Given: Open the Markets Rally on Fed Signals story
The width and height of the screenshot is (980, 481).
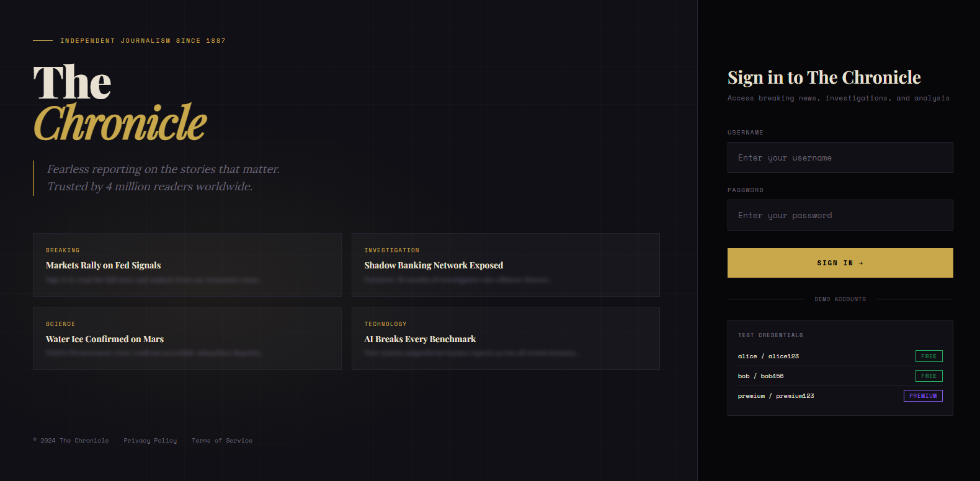Looking at the screenshot, I should click(187, 265).
